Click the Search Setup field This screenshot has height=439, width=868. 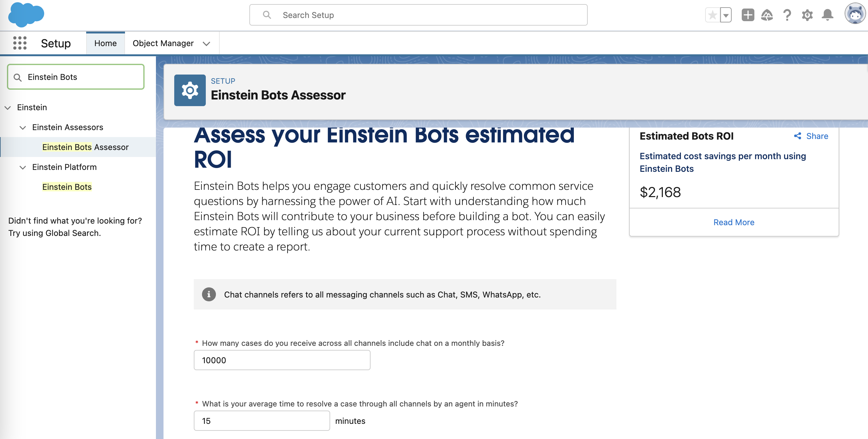pyautogui.click(x=418, y=15)
